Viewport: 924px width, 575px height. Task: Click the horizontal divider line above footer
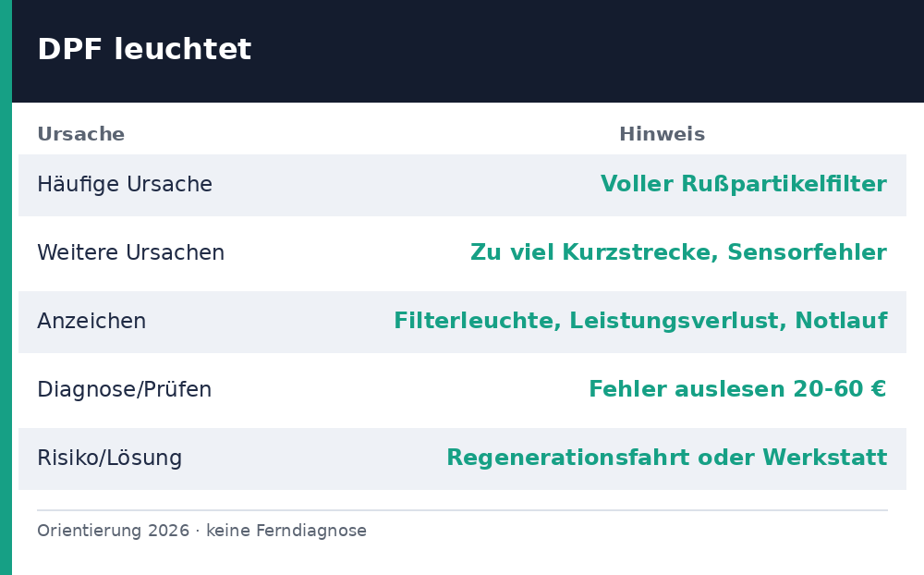tap(462, 510)
